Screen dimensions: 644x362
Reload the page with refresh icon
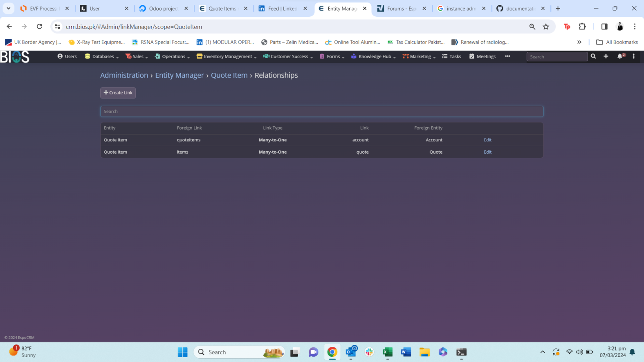pyautogui.click(x=39, y=27)
